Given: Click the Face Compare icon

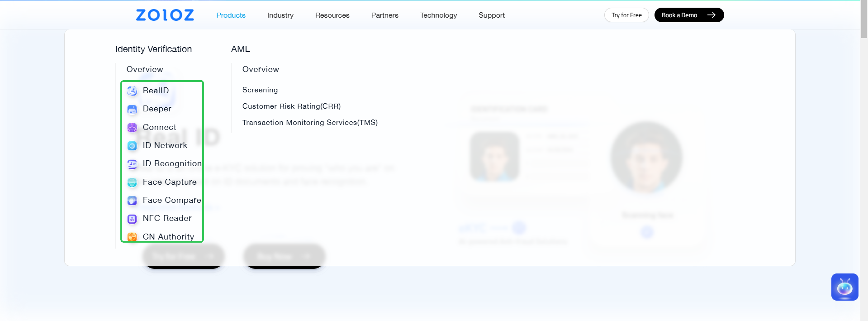Looking at the screenshot, I should (132, 201).
